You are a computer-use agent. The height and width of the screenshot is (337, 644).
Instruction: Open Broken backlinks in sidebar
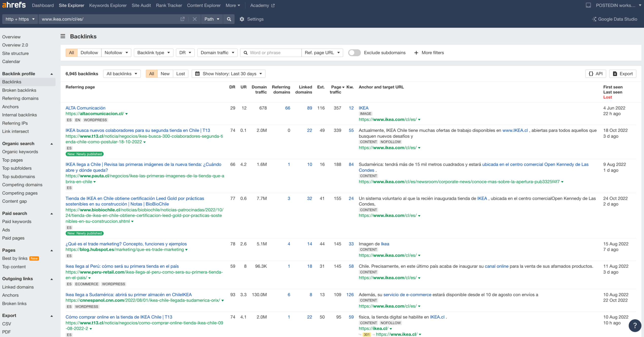click(x=19, y=90)
